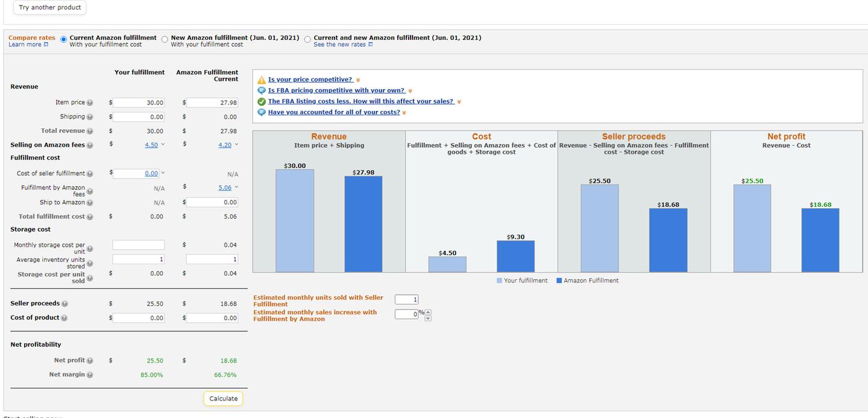Click monthly sales increase percent field
Screen dimensions: 868x418
(x=406, y=314)
